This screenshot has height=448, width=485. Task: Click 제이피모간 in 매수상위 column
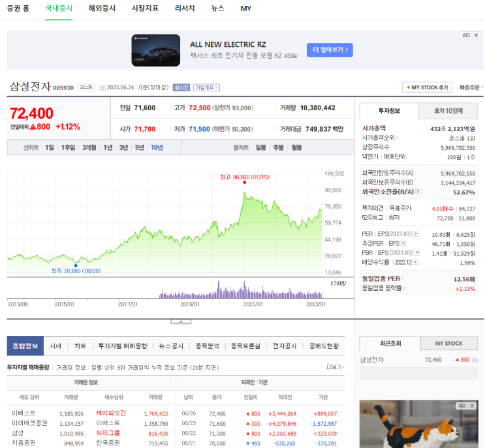[111, 413]
